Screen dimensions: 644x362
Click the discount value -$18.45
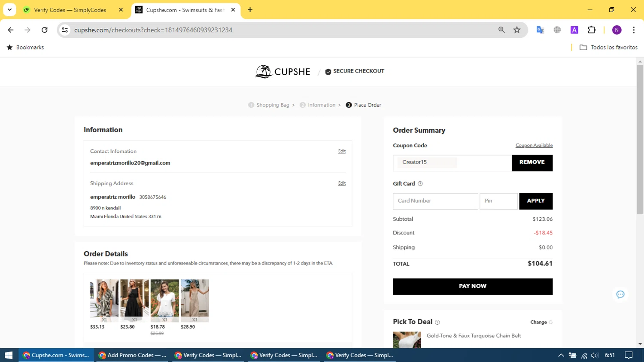pos(543,233)
